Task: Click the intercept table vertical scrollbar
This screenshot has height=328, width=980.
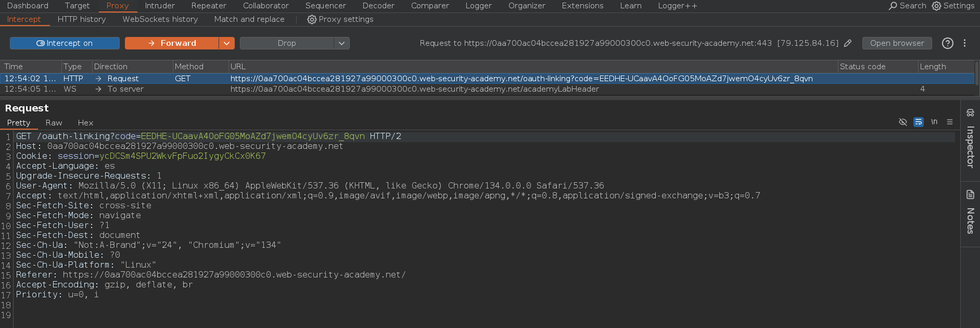Action: 976,73
